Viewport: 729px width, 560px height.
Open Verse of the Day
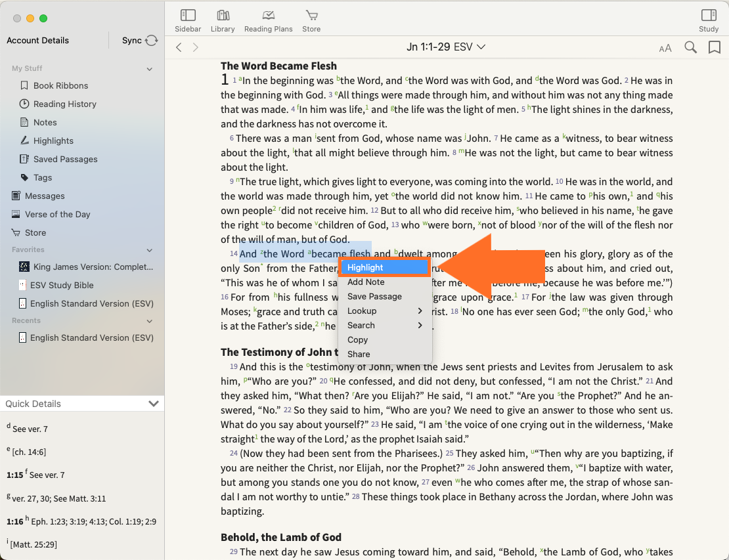coord(57,214)
